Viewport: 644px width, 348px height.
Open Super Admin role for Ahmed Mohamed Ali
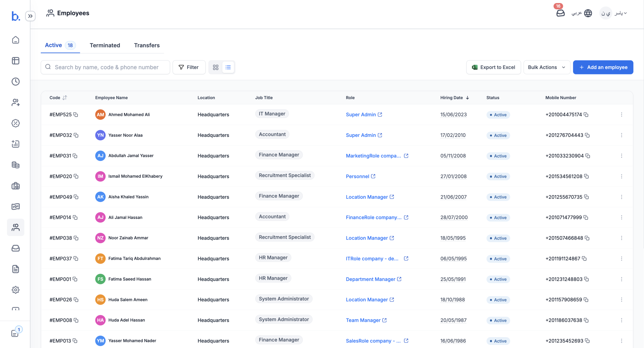(364, 114)
